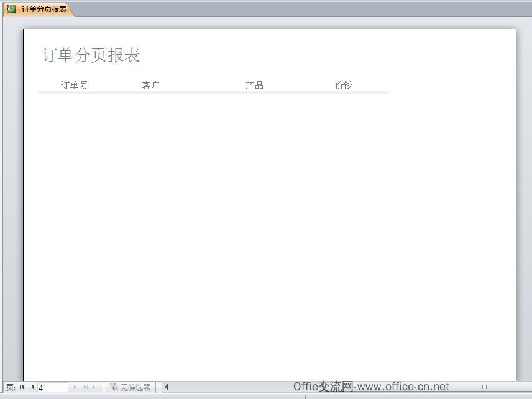Click the 订单分页报表 report title text
532x399 pixels.
[91, 55]
